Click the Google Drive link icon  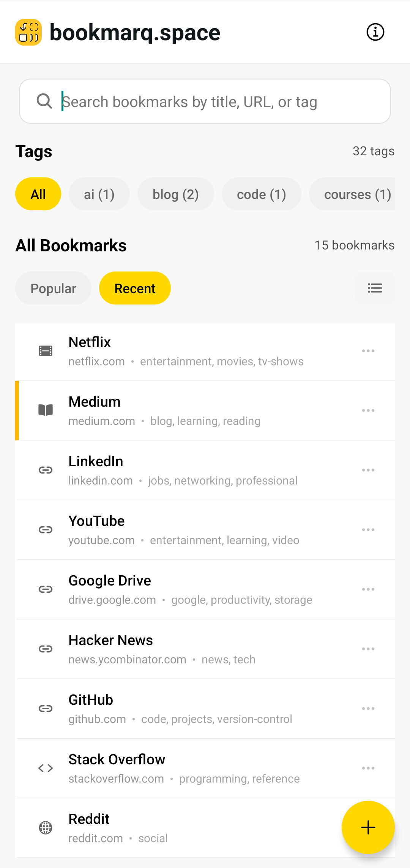click(x=46, y=589)
